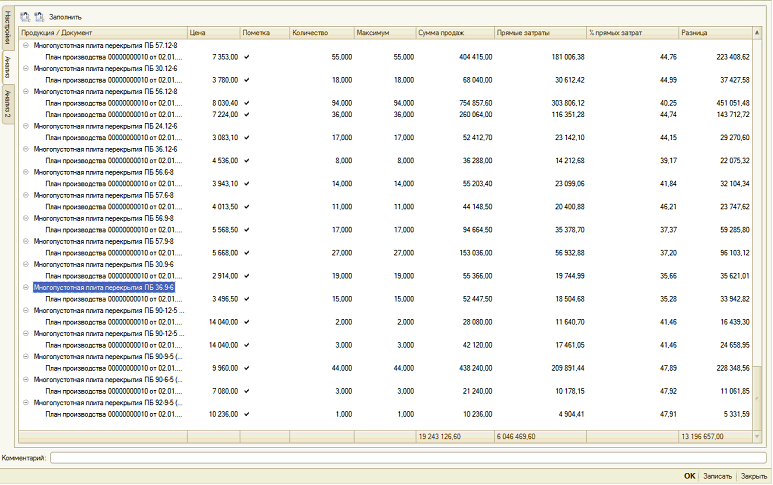Uncheck the mark for the 10 236,00 row
This screenshot has height=485, width=773.
tap(246, 414)
